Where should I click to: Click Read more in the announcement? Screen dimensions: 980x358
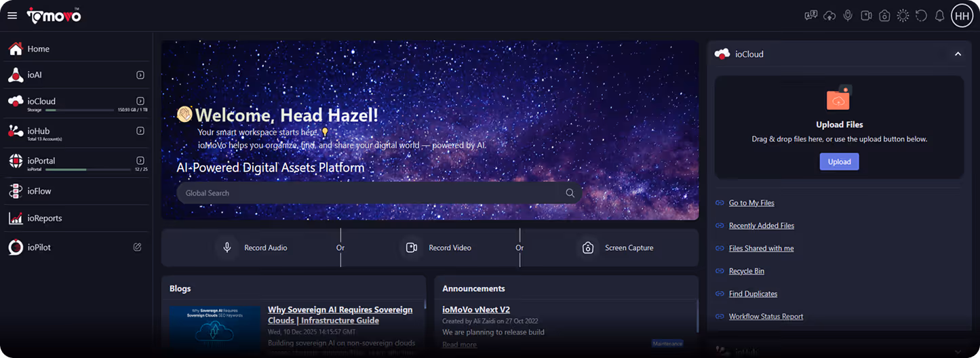pos(459,344)
